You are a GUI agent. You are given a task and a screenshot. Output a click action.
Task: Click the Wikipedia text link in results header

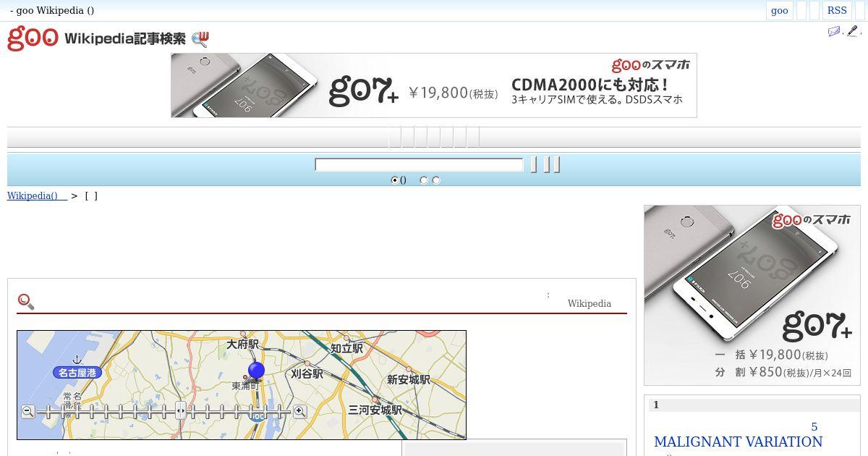point(590,304)
